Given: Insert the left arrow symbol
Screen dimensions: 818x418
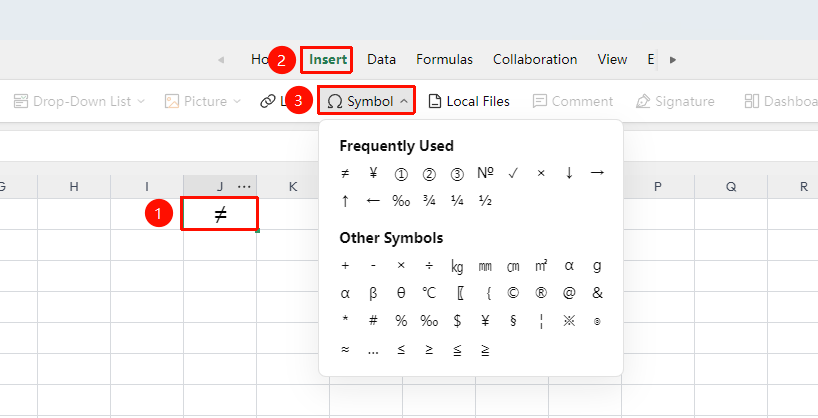Looking at the screenshot, I should tap(373, 201).
